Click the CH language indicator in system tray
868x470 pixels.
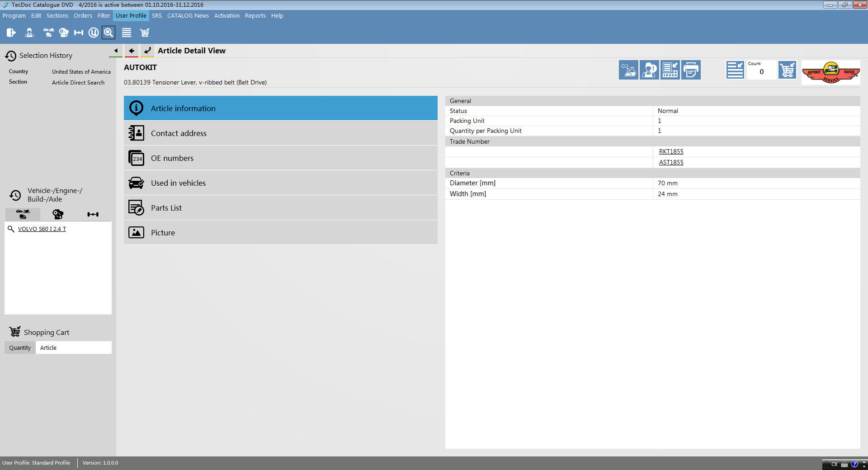(x=835, y=464)
